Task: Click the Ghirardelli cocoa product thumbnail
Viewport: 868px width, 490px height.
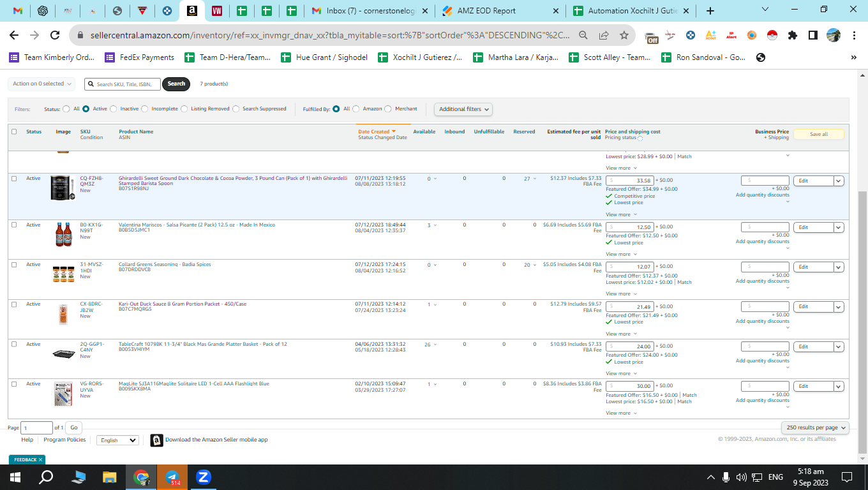Action: point(63,188)
